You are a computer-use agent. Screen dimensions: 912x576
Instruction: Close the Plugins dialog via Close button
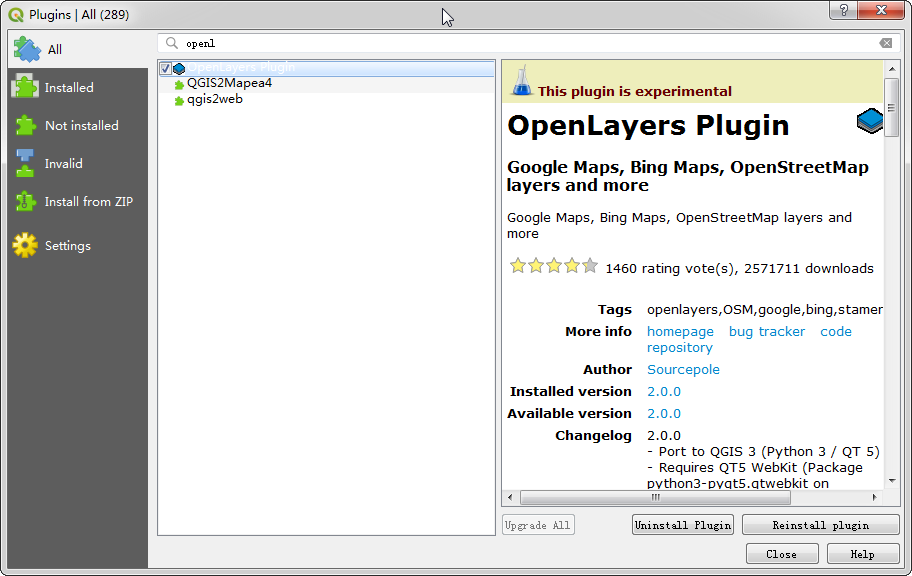pyautogui.click(x=782, y=554)
